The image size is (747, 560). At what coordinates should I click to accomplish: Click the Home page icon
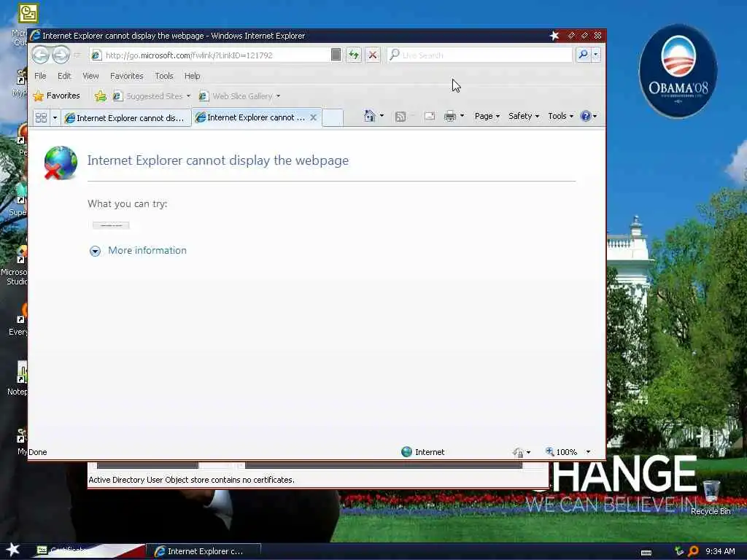(x=369, y=116)
